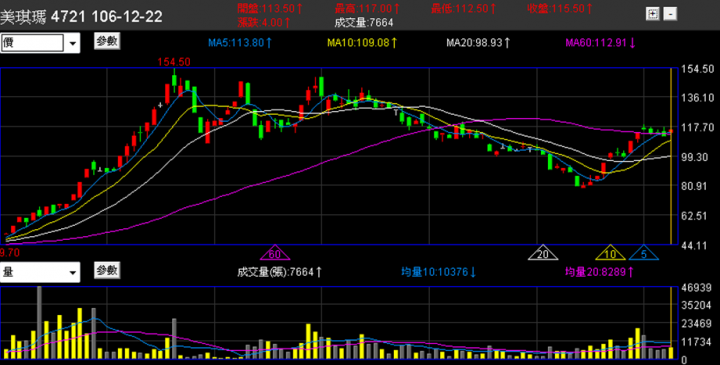Click the 11734 volume axis label
Image resolution: width=720 pixels, height=365 pixels.
[x=697, y=342]
